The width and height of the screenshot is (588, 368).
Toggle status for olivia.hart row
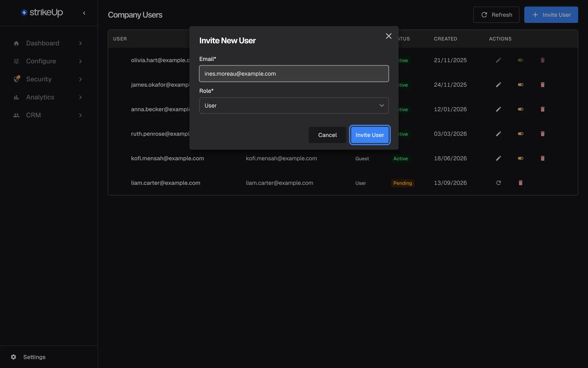coord(520,60)
